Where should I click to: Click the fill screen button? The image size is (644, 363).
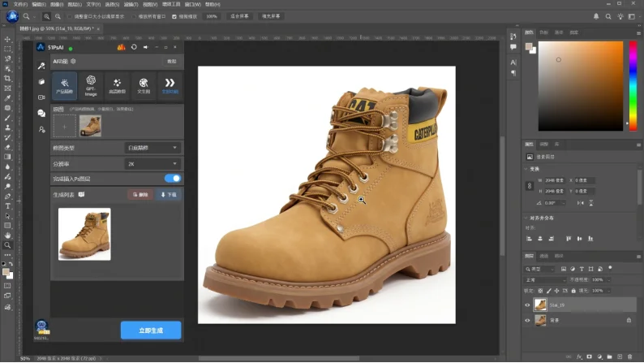coord(271,16)
